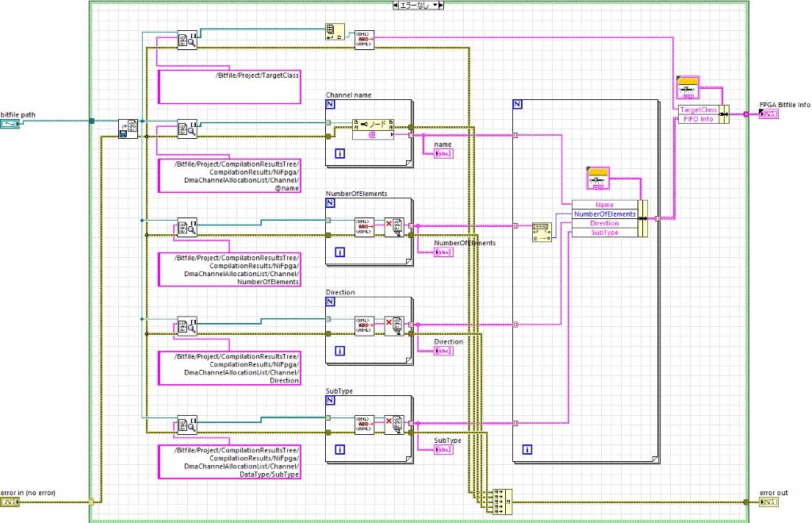Click Get Text node in Direction loop
The image size is (812, 523).
(365, 325)
